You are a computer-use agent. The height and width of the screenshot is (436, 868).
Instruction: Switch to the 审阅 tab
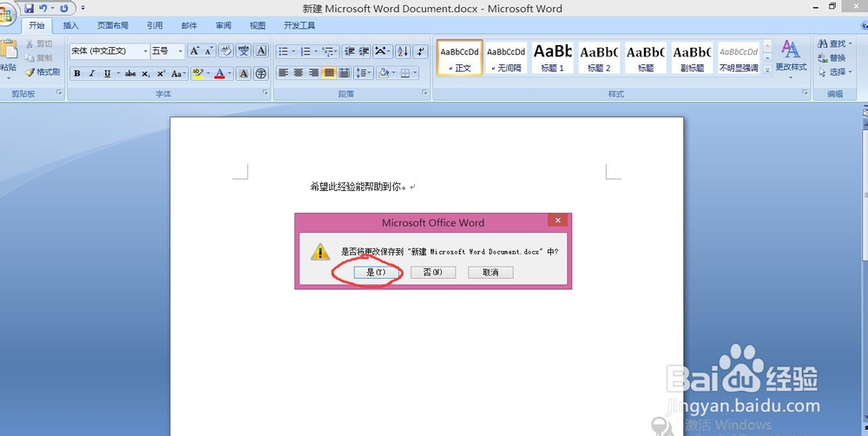224,25
